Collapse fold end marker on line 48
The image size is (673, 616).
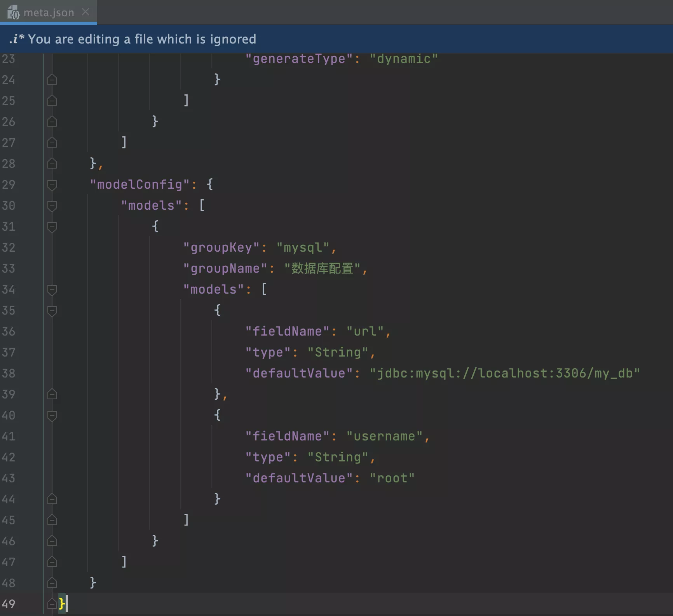click(x=52, y=583)
